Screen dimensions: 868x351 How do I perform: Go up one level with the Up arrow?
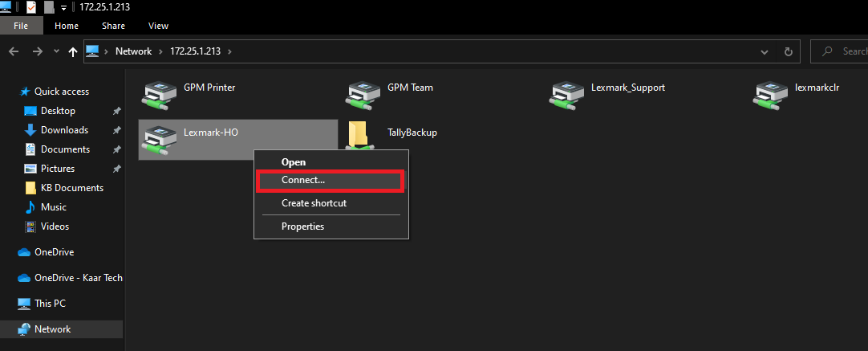pyautogui.click(x=72, y=51)
